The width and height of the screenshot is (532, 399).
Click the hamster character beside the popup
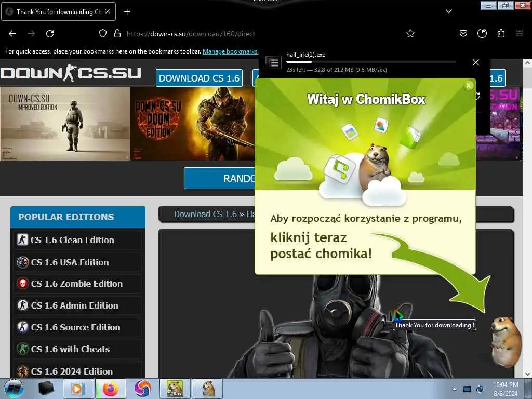pos(506,341)
